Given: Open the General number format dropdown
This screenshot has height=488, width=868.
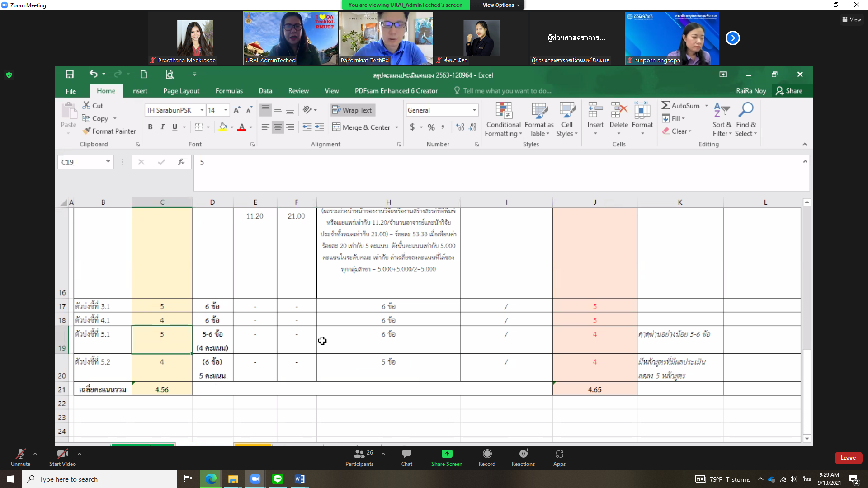Looking at the screenshot, I should (x=474, y=110).
